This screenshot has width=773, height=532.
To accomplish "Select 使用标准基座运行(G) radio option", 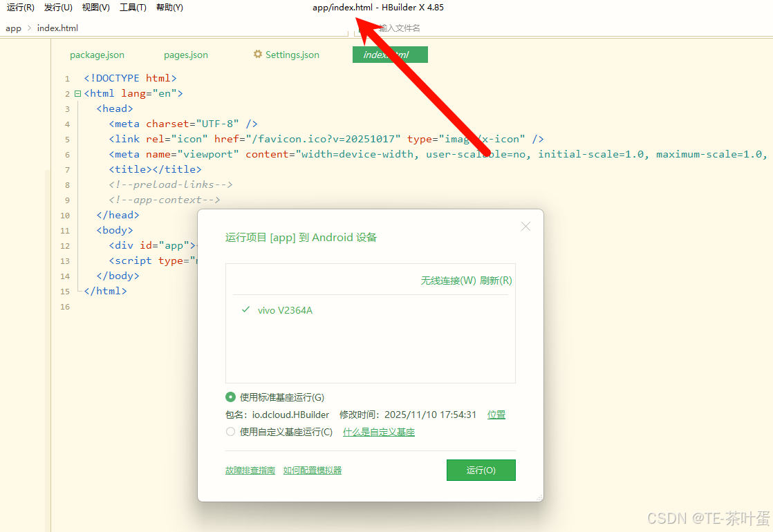I will pos(274,397).
